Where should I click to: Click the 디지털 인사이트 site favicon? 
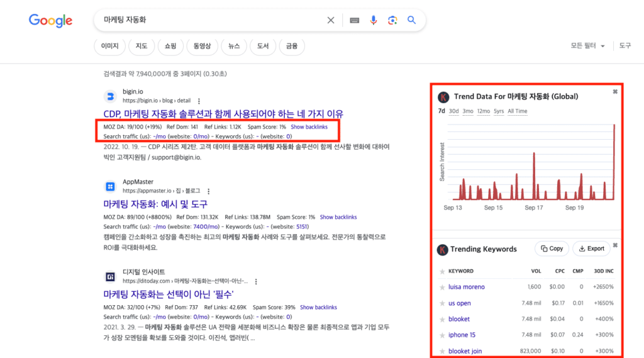[110, 277]
